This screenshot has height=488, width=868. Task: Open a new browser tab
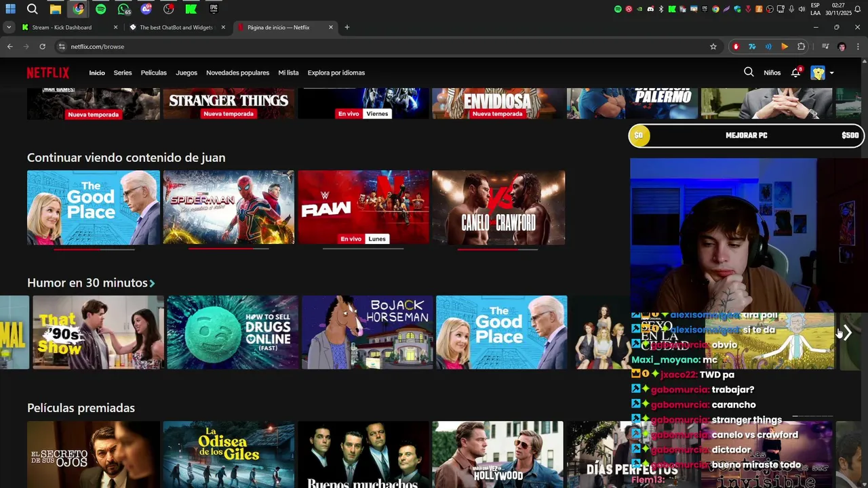[x=347, y=27]
